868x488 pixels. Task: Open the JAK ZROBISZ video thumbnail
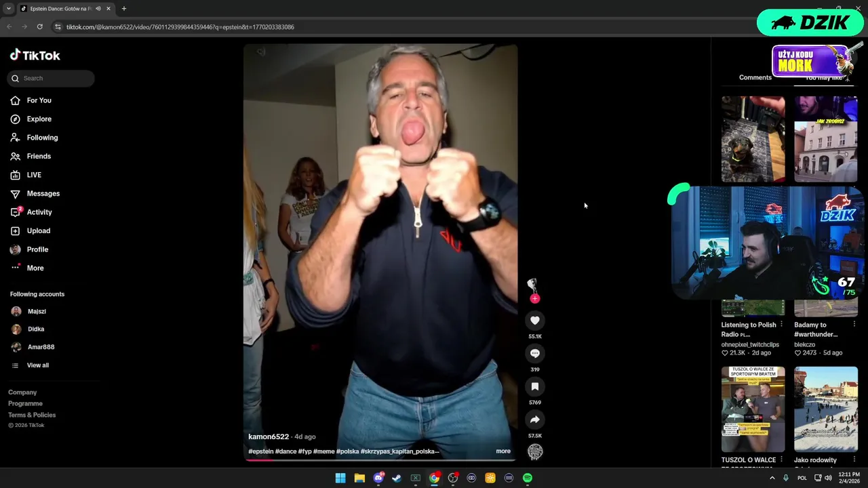coord(826,140)
